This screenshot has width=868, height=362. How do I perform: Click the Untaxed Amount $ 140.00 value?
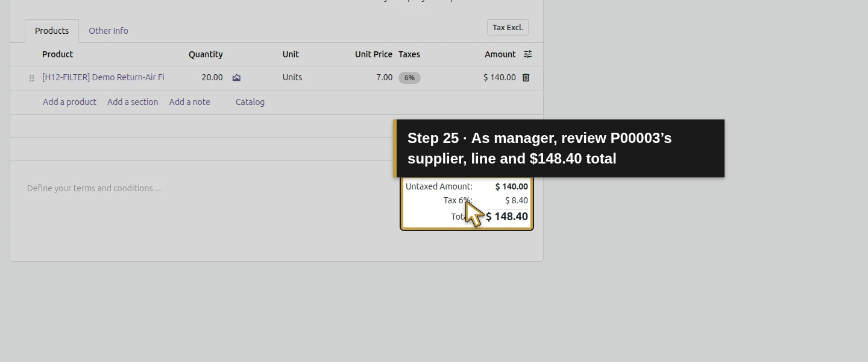click(x=512, y=186)
